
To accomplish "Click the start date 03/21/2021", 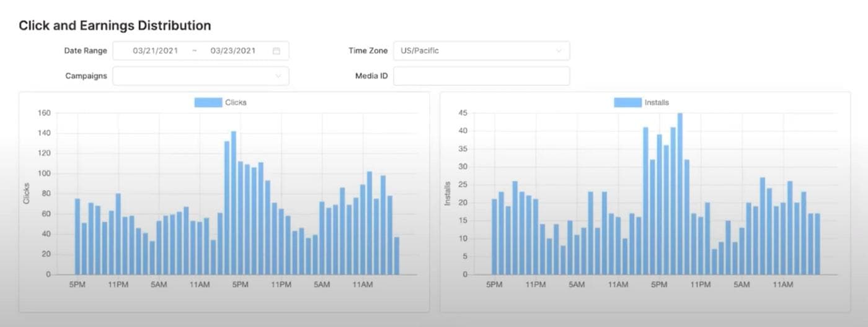I will click(155, 51).
